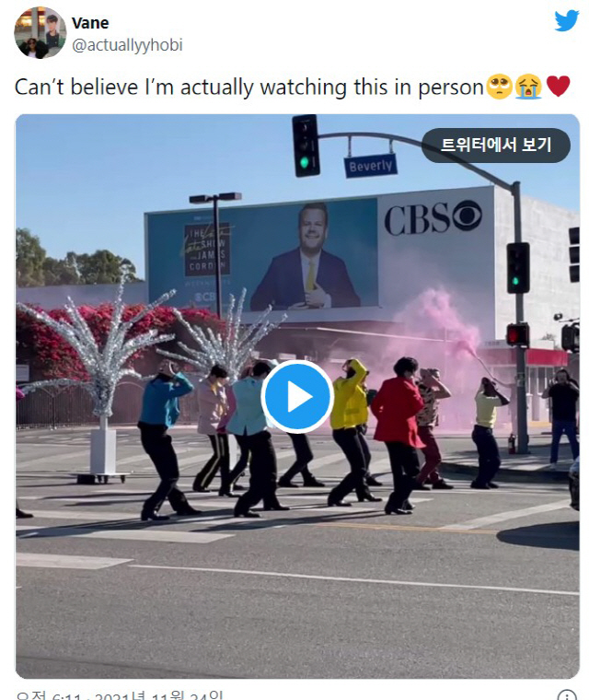Play the embedded tweet video
589x700 pixels.
(x=297, y=396)
